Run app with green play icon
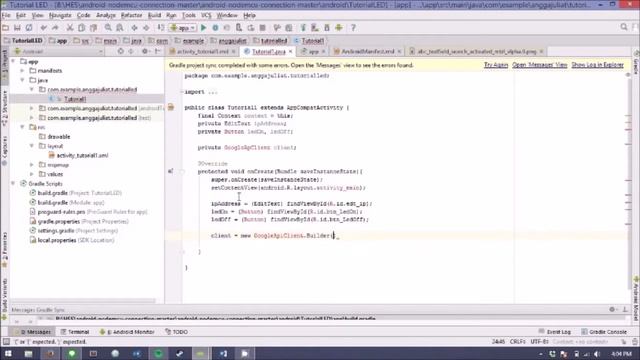The image size is (640, 360). (x=203, y=28)
